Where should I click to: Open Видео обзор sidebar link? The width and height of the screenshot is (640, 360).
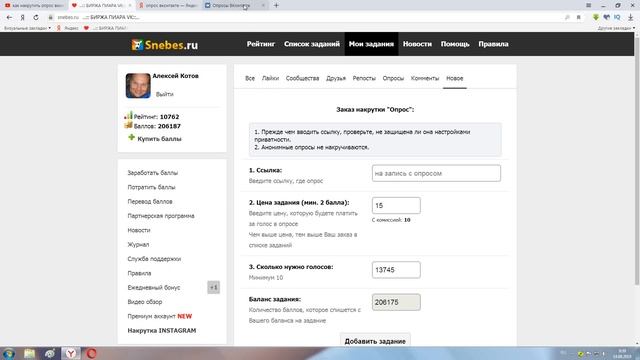click(x=145, y=302)
